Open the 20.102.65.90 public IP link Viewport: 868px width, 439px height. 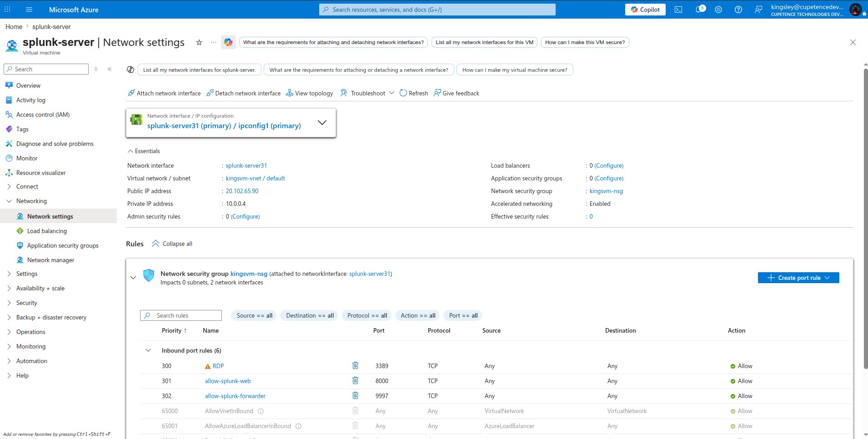(x=242, y=191)
